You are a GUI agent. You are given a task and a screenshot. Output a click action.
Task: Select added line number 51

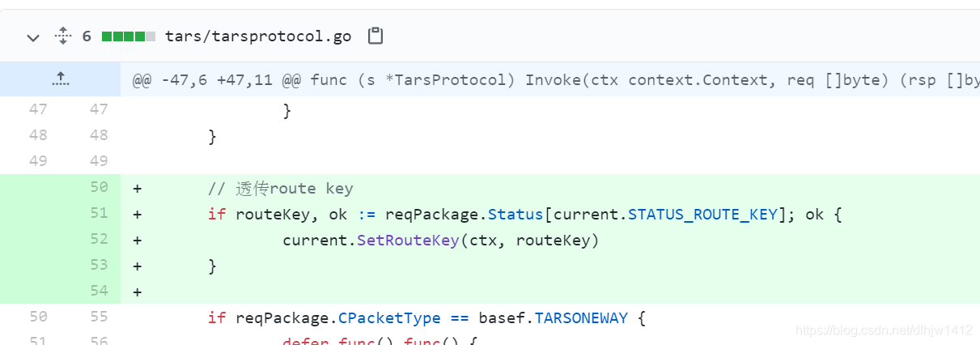pyautogui.click(x=99, y=213)
